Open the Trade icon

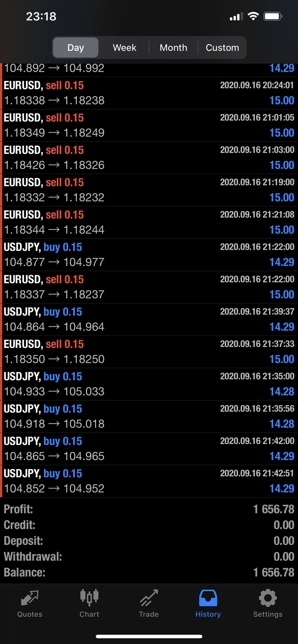click(149, 598)
